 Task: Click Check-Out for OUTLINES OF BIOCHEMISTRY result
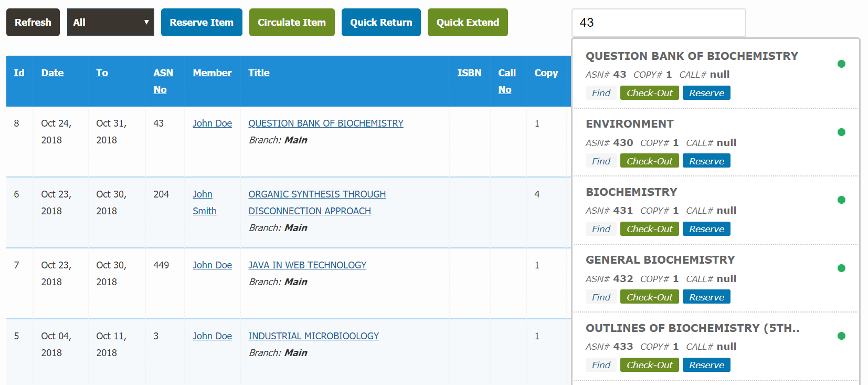click(x=650, y=365)
